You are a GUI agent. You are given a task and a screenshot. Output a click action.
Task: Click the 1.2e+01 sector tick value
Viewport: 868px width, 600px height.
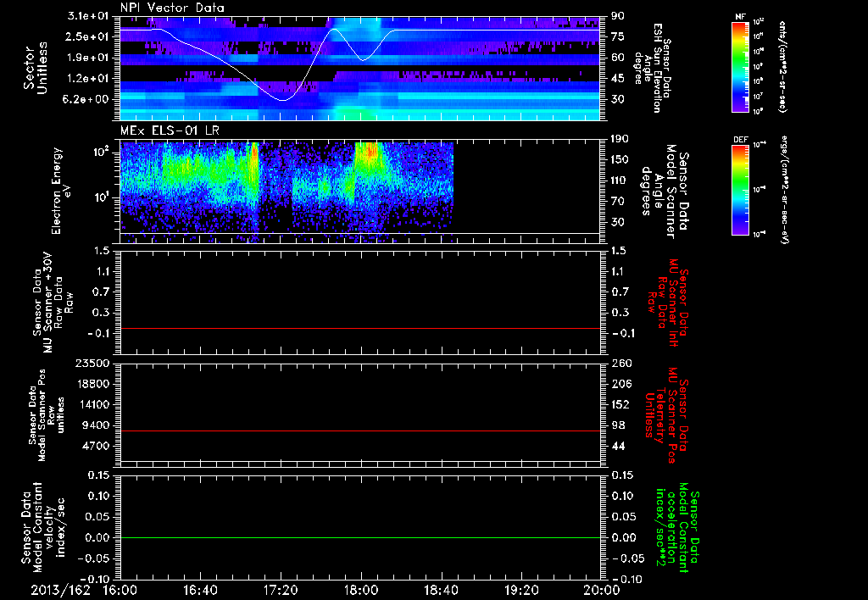tap(88, 79)
